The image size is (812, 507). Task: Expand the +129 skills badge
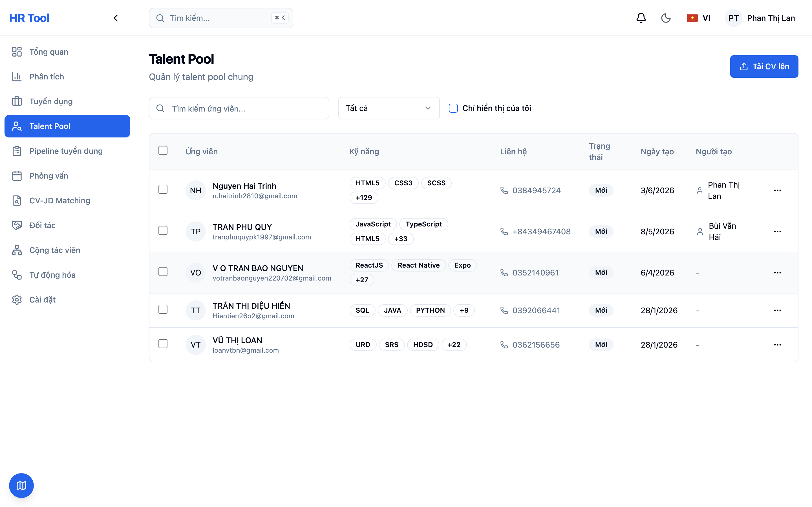pos(364,198)
